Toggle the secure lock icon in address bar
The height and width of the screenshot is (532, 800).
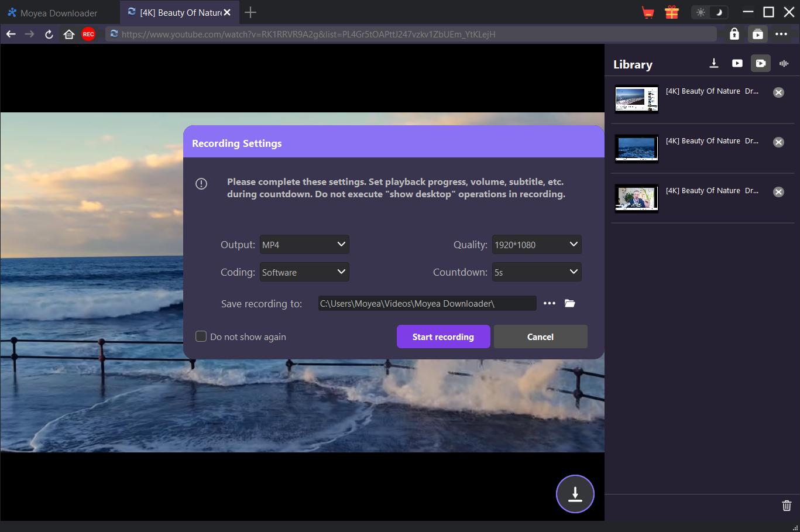coord(734,34)
